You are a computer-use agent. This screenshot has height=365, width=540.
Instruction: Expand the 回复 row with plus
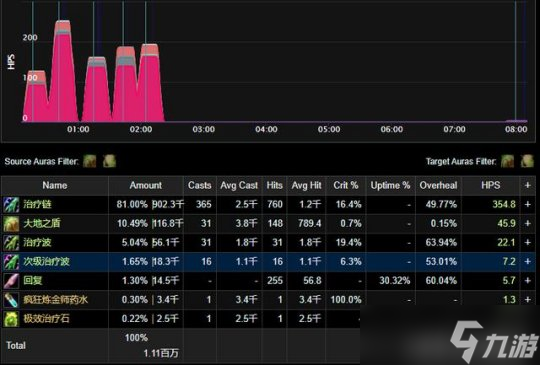528,281
